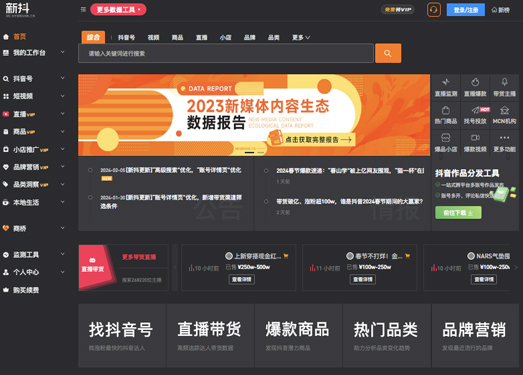Select the second banner carousel indicator
Viewport: 523px width, 375px height.
click(261, 152)
